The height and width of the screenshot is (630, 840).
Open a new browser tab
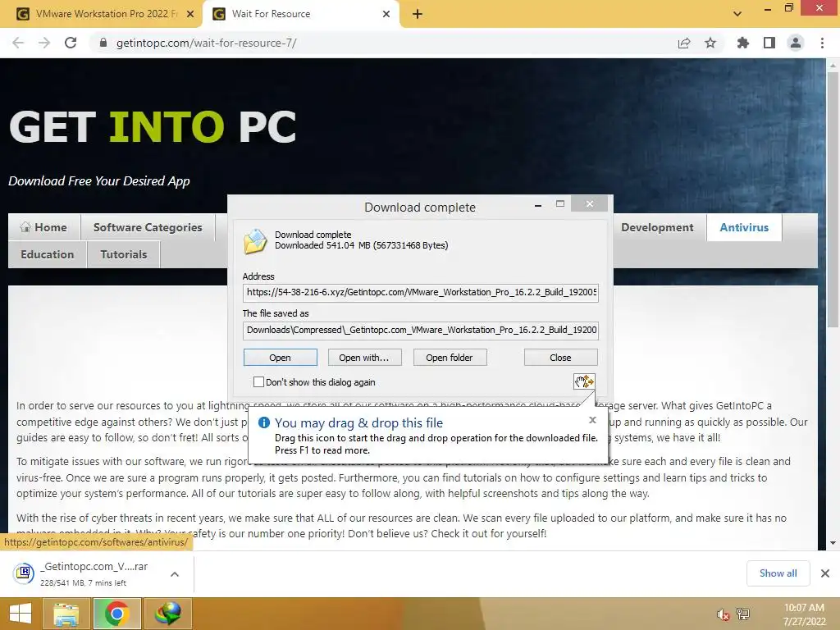click(418, 14)
